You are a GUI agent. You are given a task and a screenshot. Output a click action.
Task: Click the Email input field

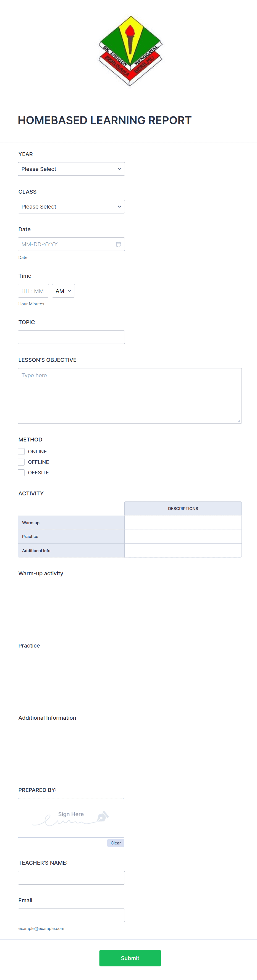click(x=71, y=915)
